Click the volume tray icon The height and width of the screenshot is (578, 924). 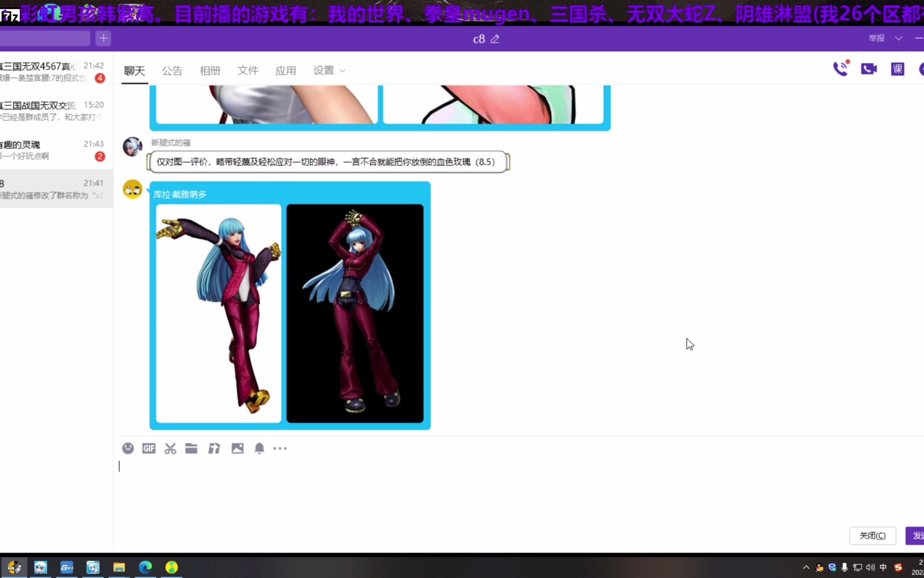[870, 567]
